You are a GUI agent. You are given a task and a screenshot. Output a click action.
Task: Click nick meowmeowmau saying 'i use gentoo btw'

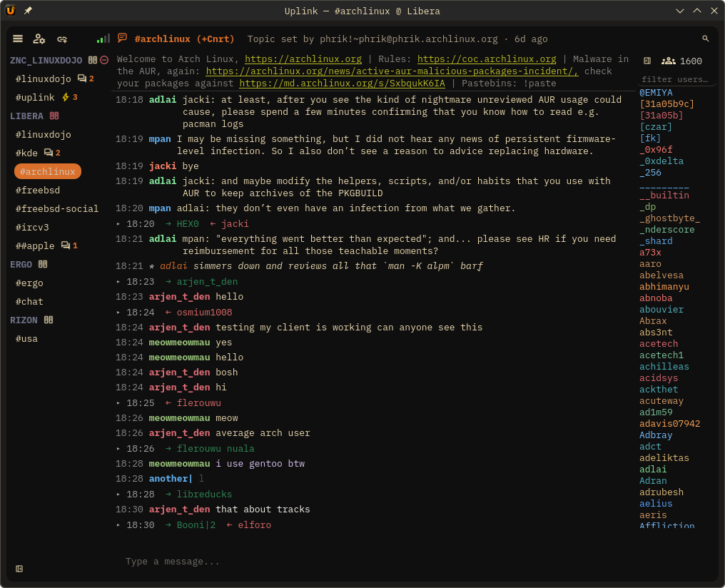coord(179,463)
